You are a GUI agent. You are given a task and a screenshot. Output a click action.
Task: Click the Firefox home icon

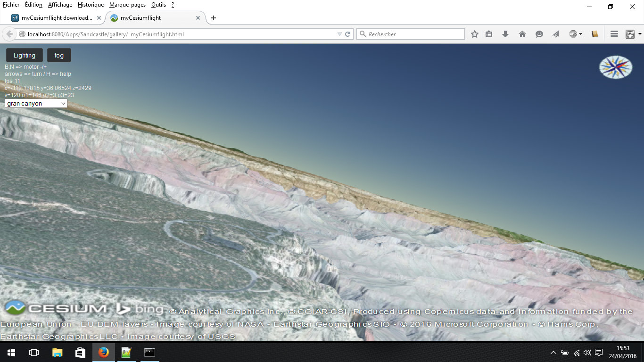pos(522,33)
